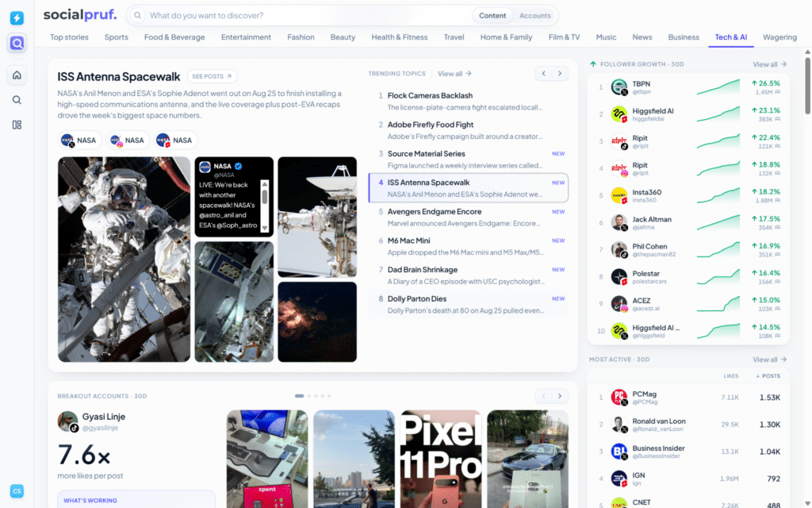Click the NASA avatar in the embedded post
This screenshot has height=508, width=812.
[x=205, y=167]
